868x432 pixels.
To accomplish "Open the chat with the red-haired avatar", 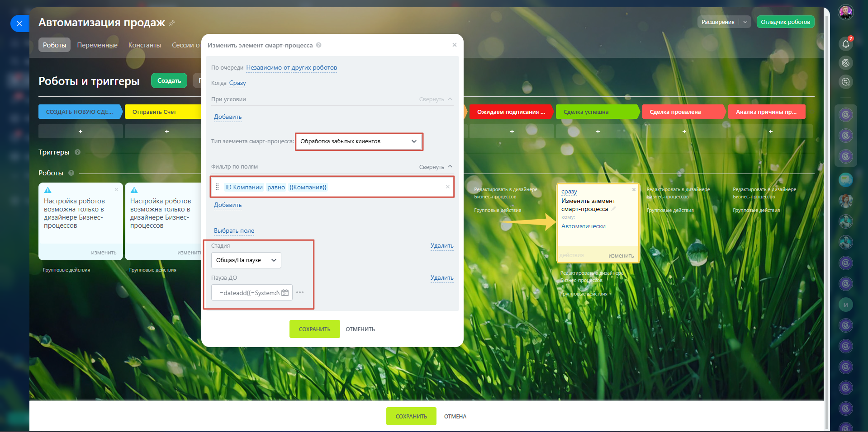I will coord(846,201).
